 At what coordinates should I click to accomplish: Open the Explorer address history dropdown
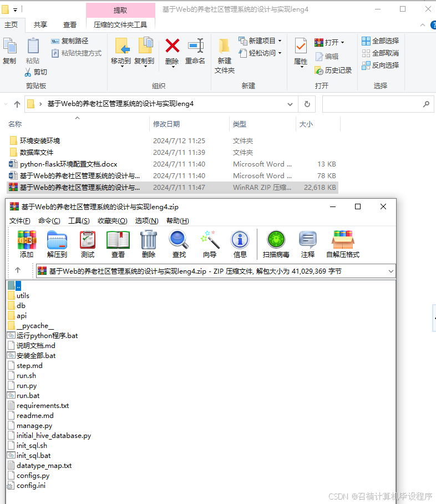(290, 104)
